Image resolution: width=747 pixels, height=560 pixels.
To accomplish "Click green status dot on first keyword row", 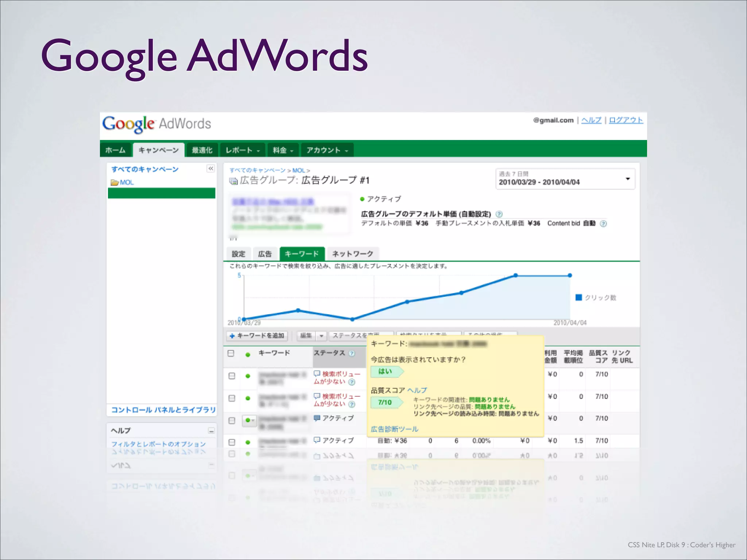I will [248, 376].
